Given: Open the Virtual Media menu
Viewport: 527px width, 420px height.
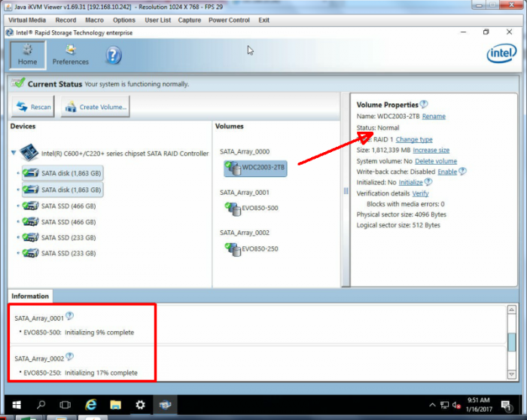Looking at the screenshot, I should tap(27, 20).
